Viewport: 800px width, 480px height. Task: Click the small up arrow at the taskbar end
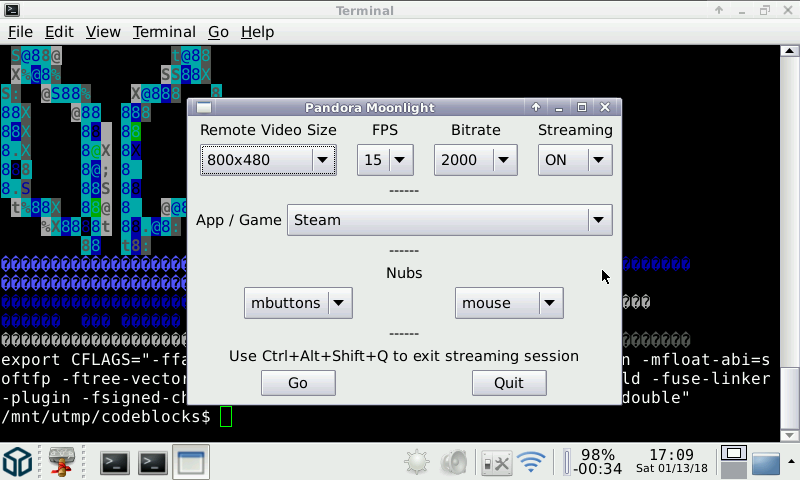tap(791, 461)
